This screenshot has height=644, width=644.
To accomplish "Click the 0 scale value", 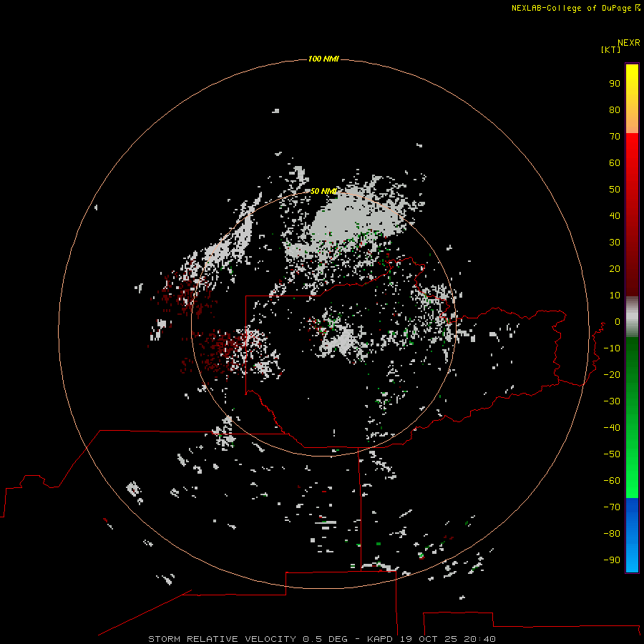I will [618, 322].
